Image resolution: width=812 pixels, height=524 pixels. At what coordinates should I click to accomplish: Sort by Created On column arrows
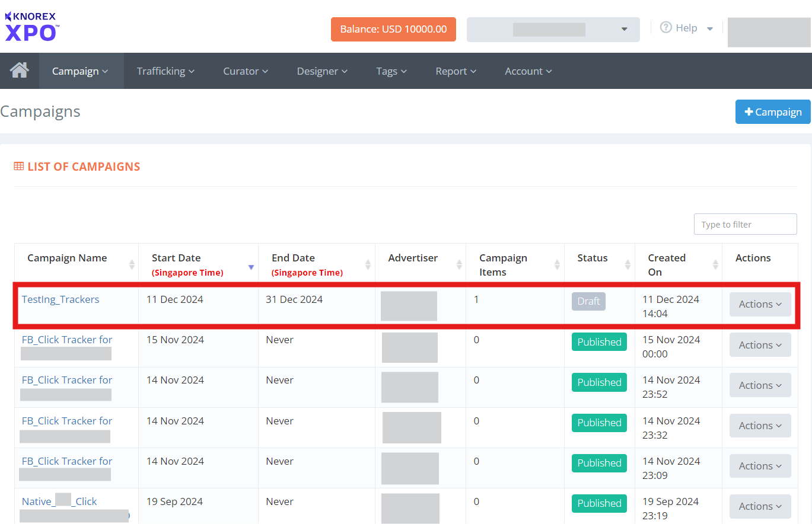click(x=715, y=265)
